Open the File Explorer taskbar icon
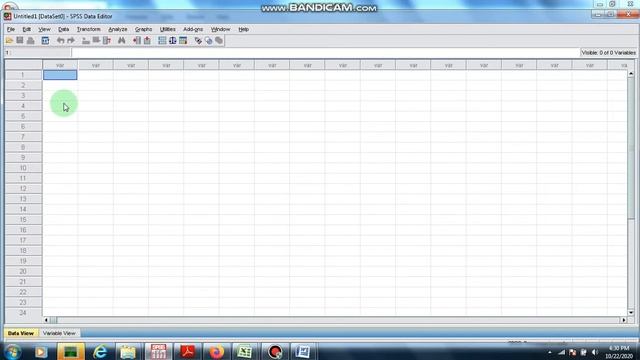640x360 pixels. 128,351
